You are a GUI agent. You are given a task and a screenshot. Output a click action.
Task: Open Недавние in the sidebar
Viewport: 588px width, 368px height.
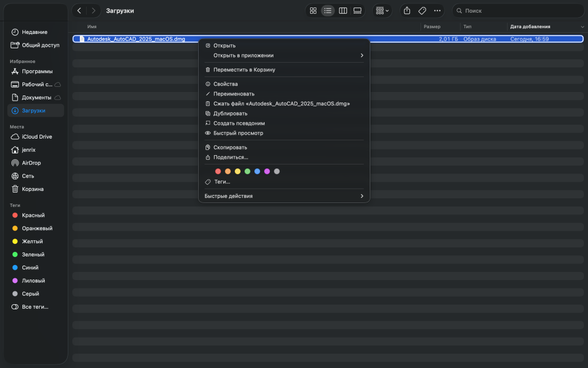click(36, 32)
